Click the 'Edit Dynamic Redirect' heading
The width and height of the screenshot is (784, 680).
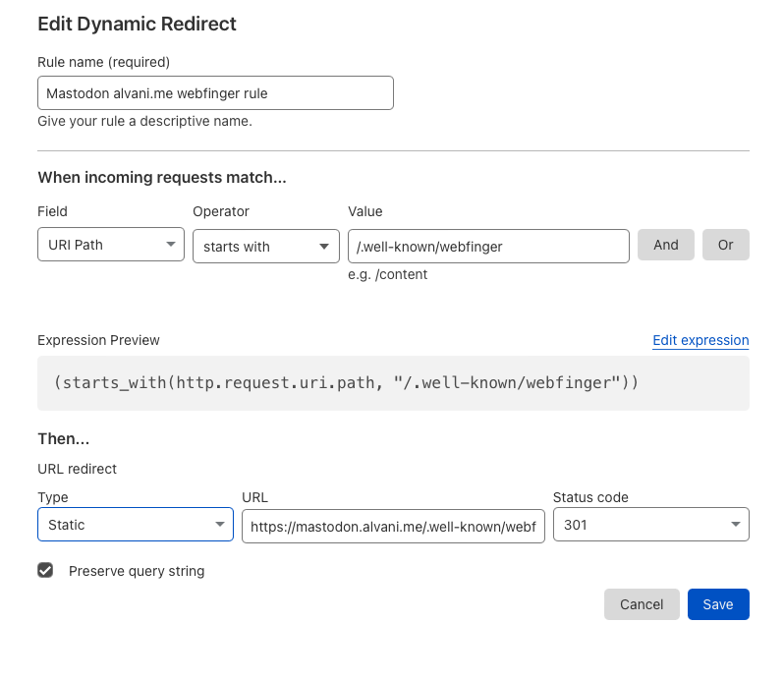137,24
